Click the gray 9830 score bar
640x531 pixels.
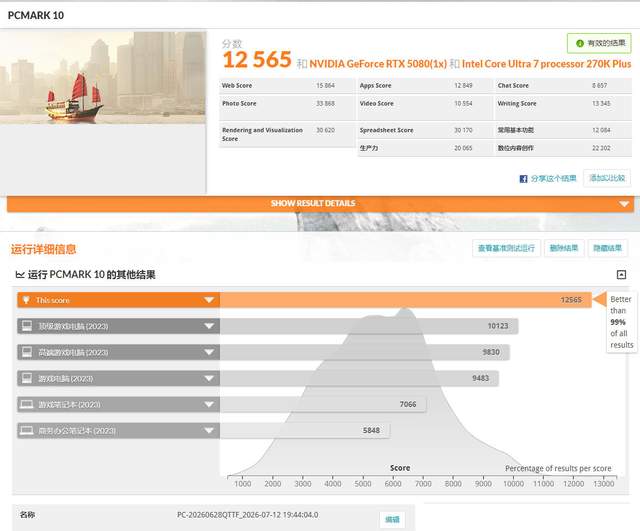tap(364, 352)
